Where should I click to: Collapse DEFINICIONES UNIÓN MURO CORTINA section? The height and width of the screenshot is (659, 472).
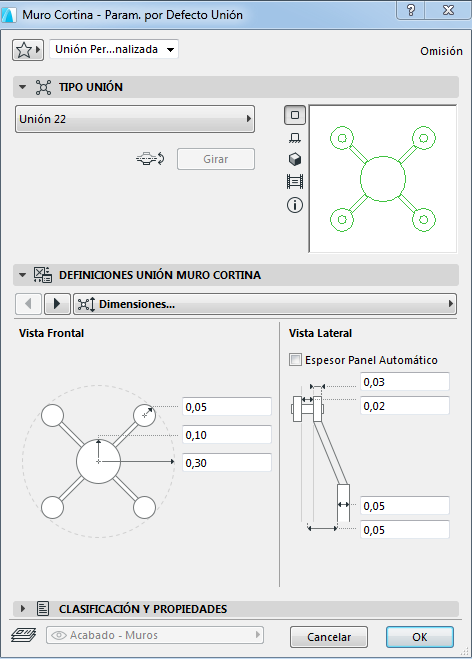click(23, 275)
